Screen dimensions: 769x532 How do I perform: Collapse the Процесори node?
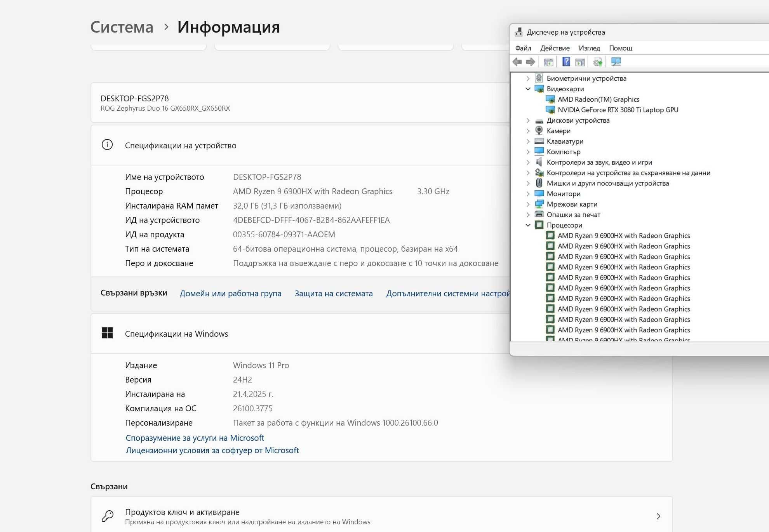pos(528,225)
